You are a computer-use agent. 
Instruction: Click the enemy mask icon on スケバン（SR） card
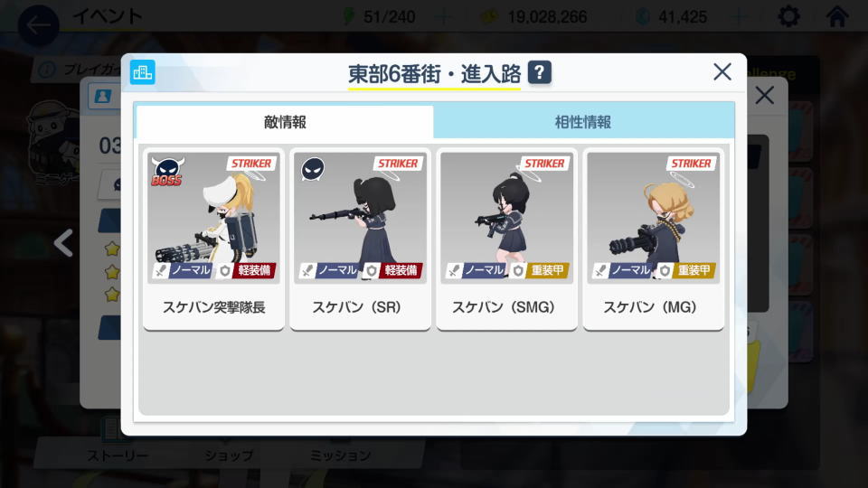pyautogui.click(x=313, y=169)
